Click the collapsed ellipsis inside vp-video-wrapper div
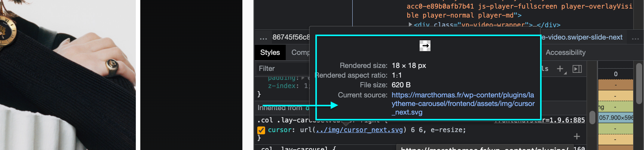The image size is (644, 150). coord(533,25)
